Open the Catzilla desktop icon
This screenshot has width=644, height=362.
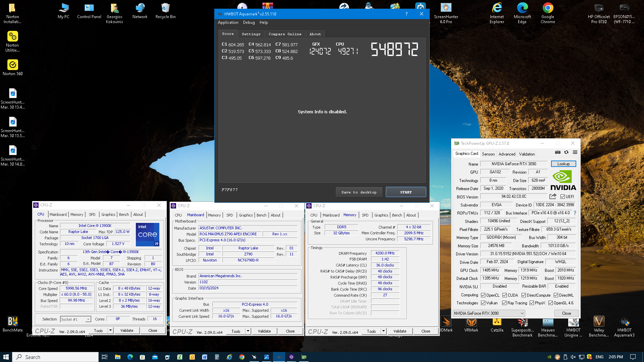point(497,324)
